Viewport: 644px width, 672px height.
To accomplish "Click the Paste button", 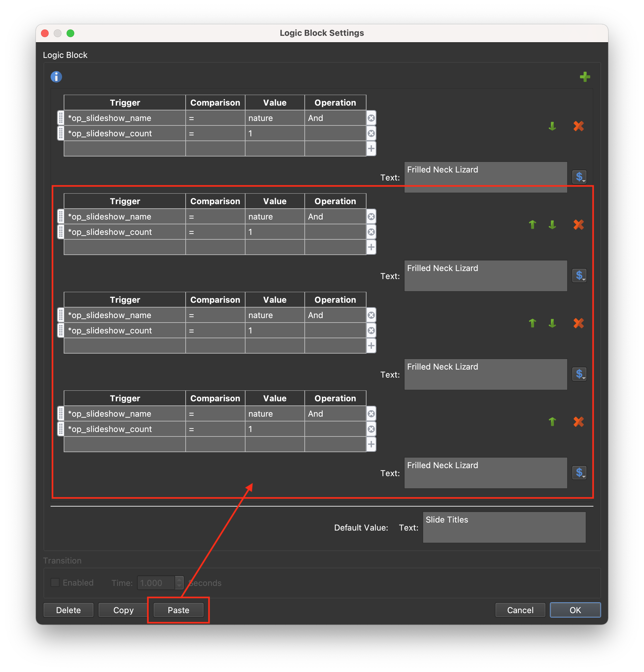I will click(178, 610).
